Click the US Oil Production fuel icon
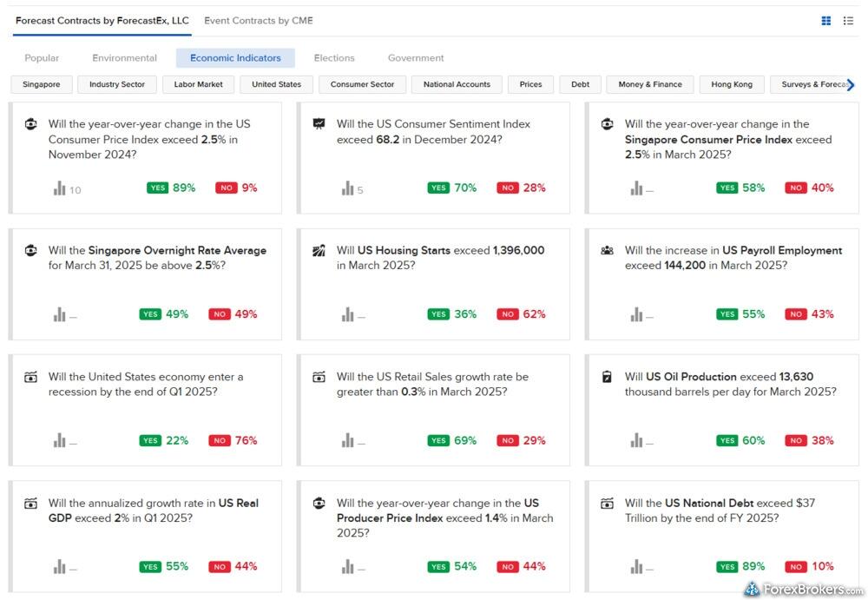This screenshot has width=868, height=600. pyautogui.click(x=607, y=377)
